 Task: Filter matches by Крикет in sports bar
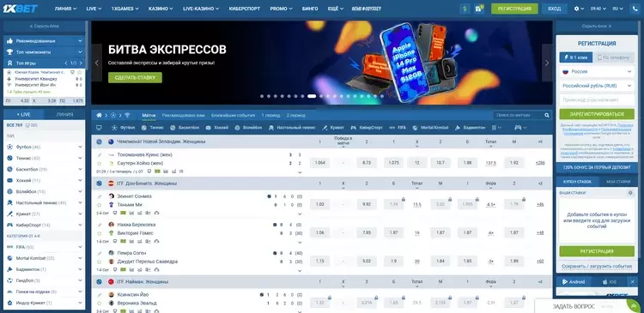pyautogui.click(x=333, y=128)
